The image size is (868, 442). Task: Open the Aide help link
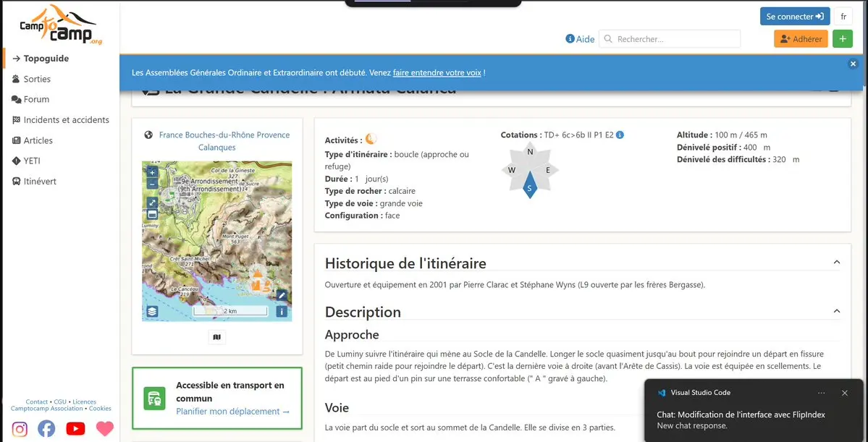coord(580,39)
